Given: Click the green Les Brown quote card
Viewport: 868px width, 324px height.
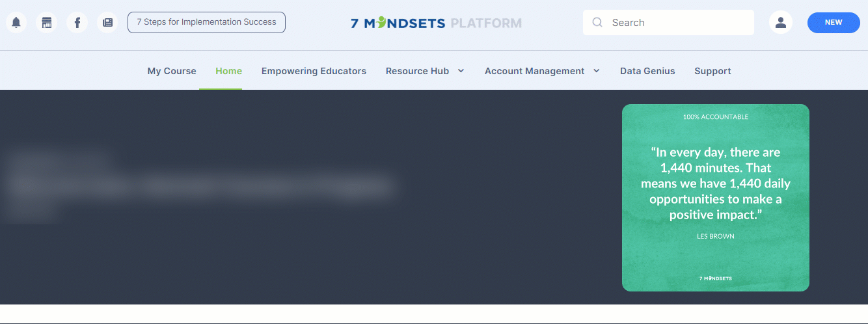Looking at the screenshot, I should click(x=715, y=198).
